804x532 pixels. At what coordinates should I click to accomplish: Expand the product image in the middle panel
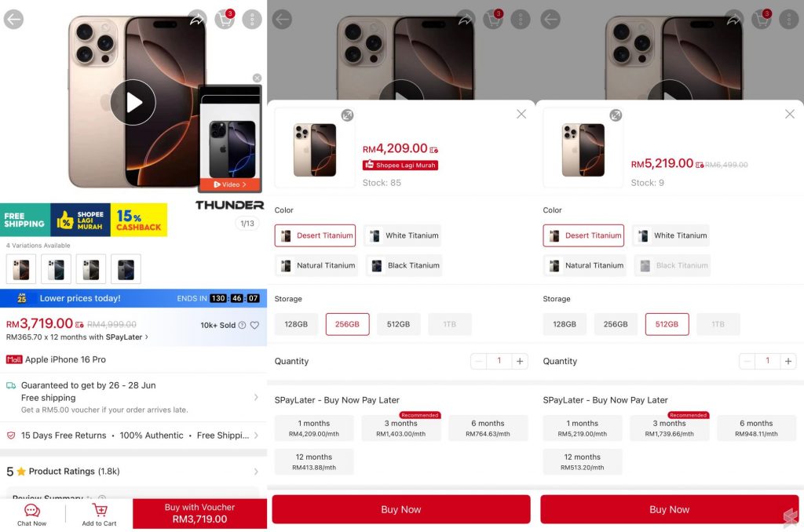click(x=347, y=115)
